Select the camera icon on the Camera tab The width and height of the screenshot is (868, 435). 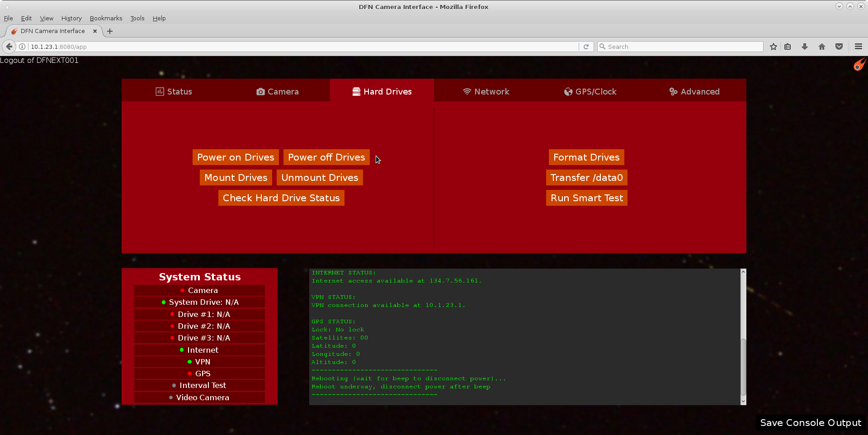point(260,91)
